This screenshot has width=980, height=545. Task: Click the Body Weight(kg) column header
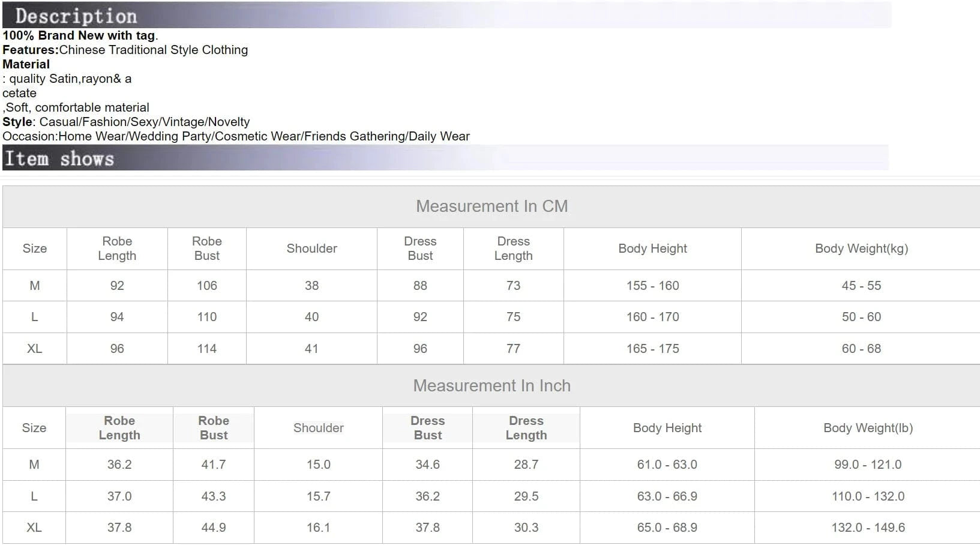861,248
